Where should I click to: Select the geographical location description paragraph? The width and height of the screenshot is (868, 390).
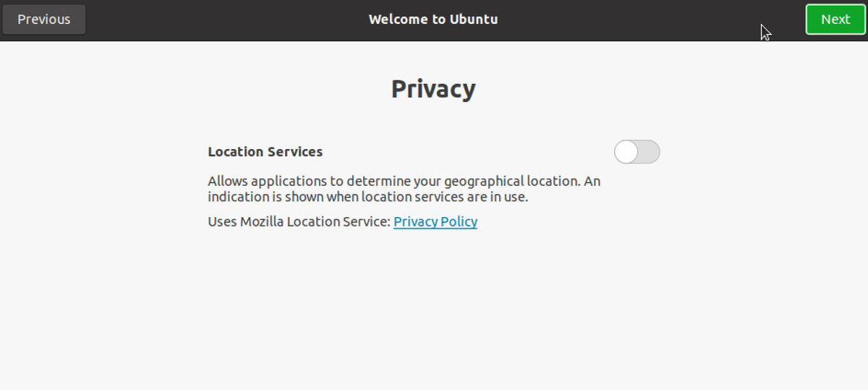404,189
